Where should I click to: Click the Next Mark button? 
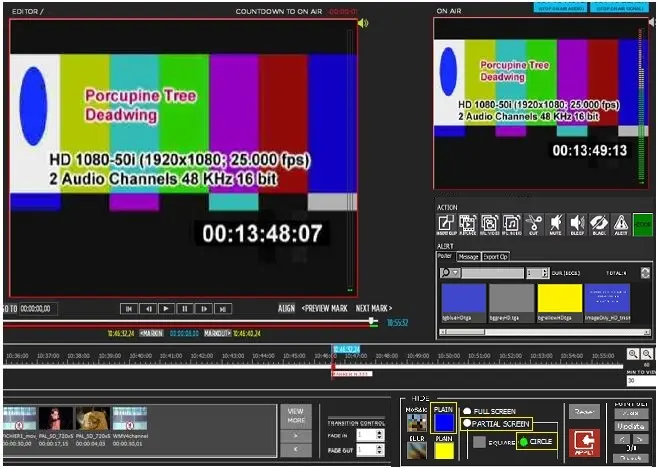point(373,309)
